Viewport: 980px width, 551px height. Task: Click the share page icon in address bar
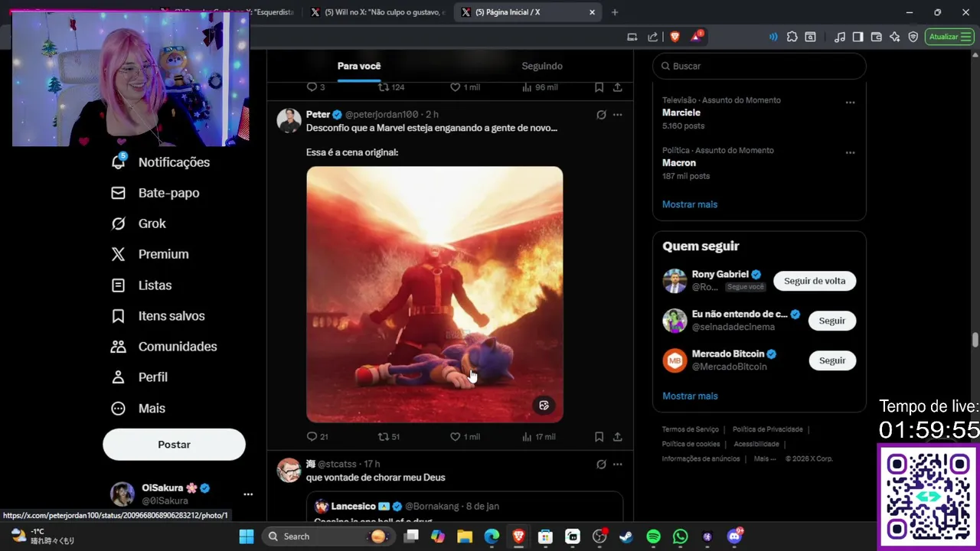pyautogui.click(x=652, y=37)
